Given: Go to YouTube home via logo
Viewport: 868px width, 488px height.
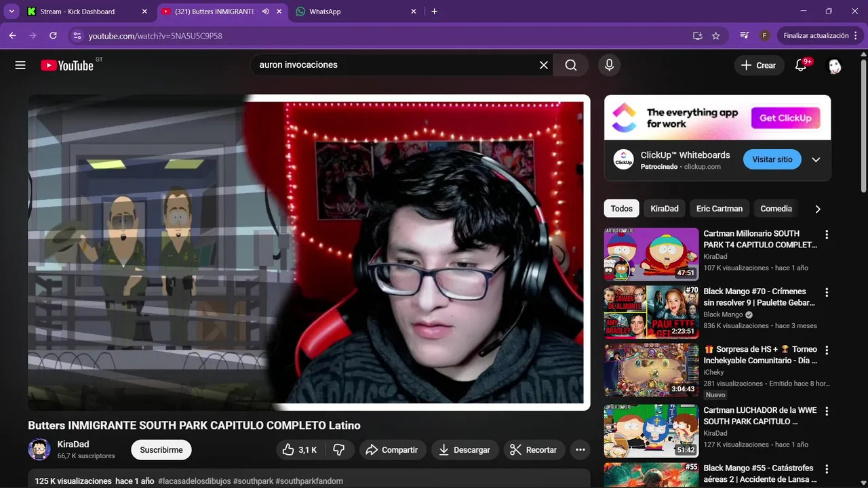Looking at the screenshot, I should (x=66, y=65).
